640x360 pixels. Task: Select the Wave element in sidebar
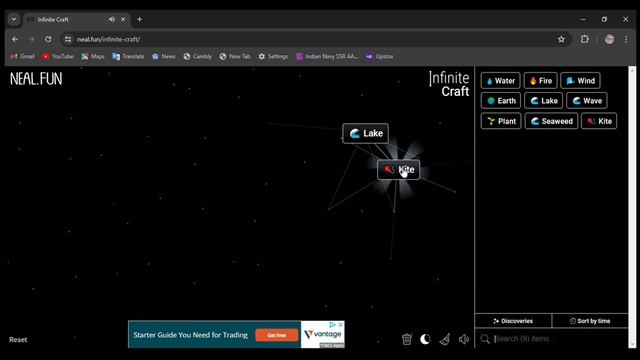tap(587, 101)
